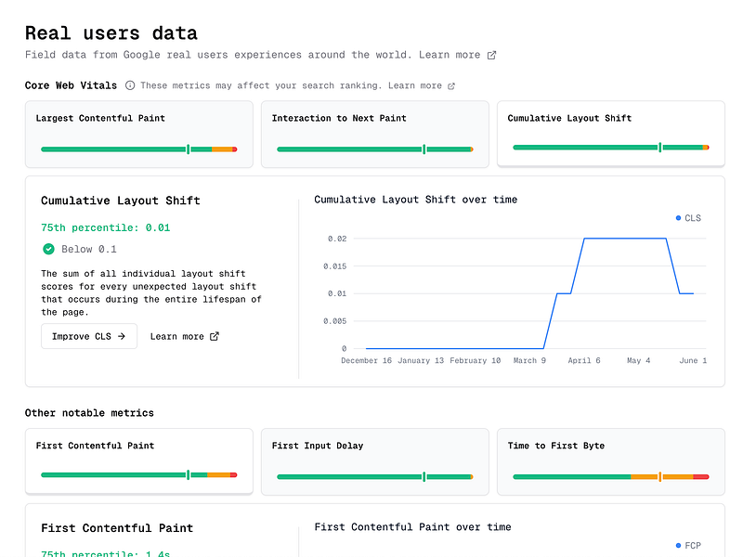Click Learn more beside Improve CLS
The width and height of the screenshot is (756, 557).
coord(176,336)
